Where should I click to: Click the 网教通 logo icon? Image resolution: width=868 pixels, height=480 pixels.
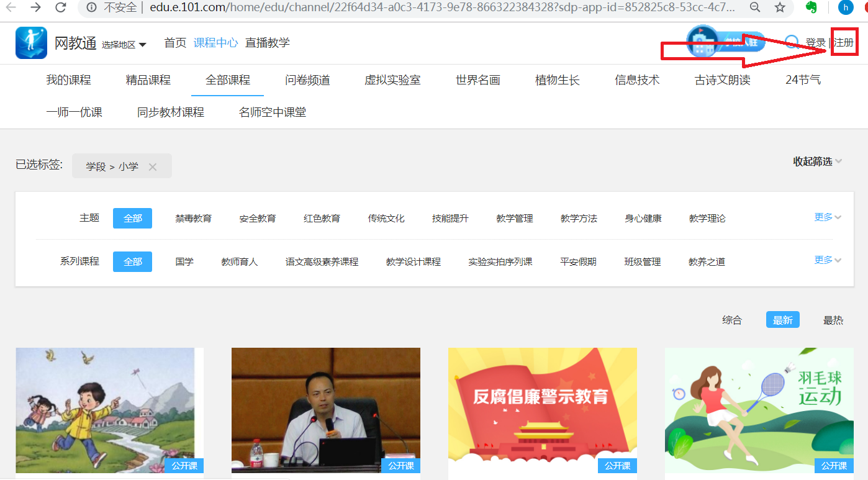(31, 43)
